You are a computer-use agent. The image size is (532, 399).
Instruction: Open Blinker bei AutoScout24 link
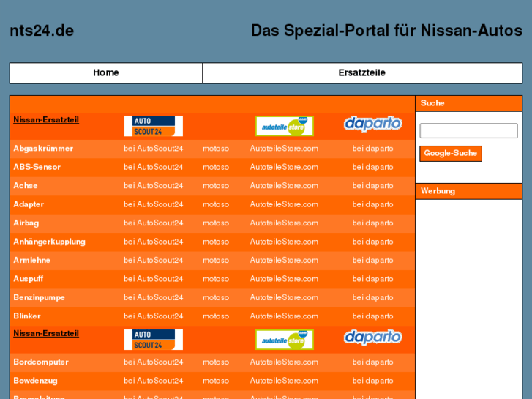(x=154, y=316)
